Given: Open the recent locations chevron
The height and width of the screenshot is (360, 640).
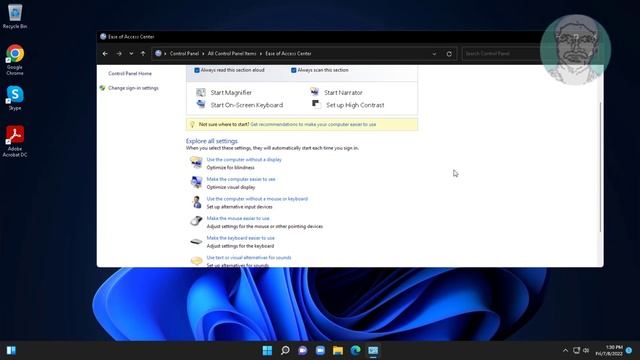Looking at the screenshot, I should 131,53.
